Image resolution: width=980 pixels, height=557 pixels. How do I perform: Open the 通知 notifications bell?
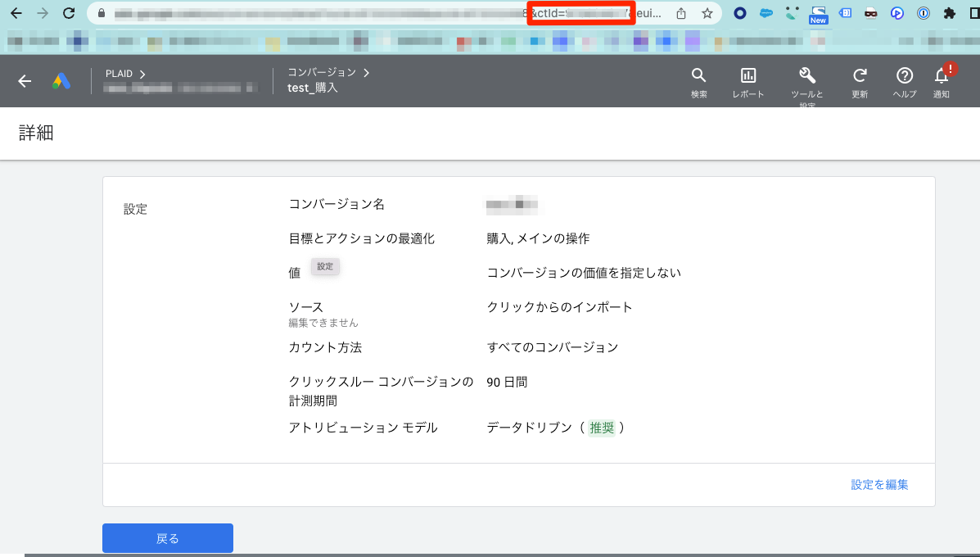pyautogui.click(x=942, y=84)
